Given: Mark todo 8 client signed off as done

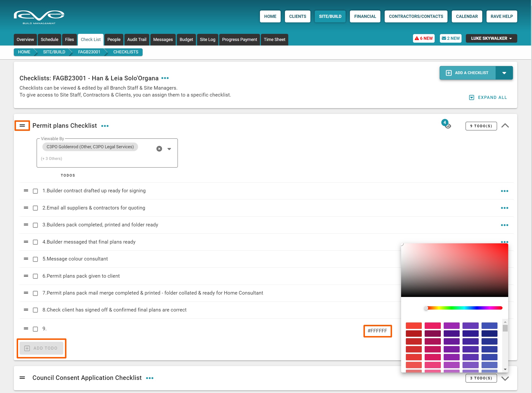Looking at the screenshot, I should tap(35, 310).
